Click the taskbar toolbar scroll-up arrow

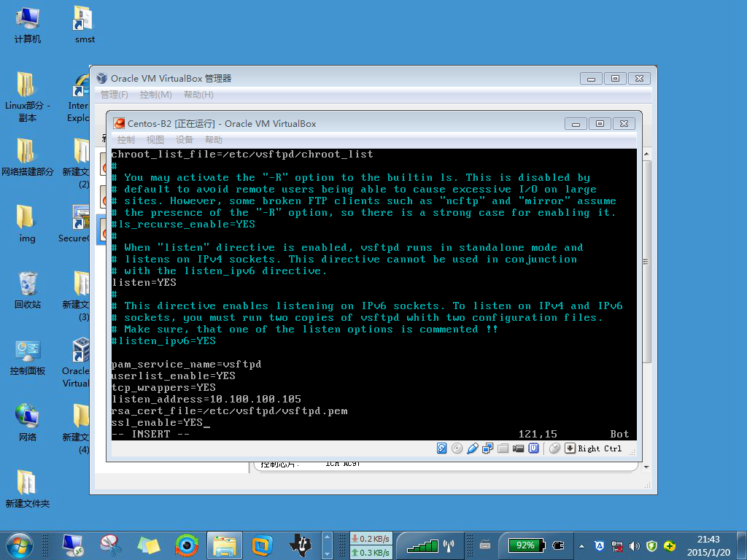coord(327,537)
